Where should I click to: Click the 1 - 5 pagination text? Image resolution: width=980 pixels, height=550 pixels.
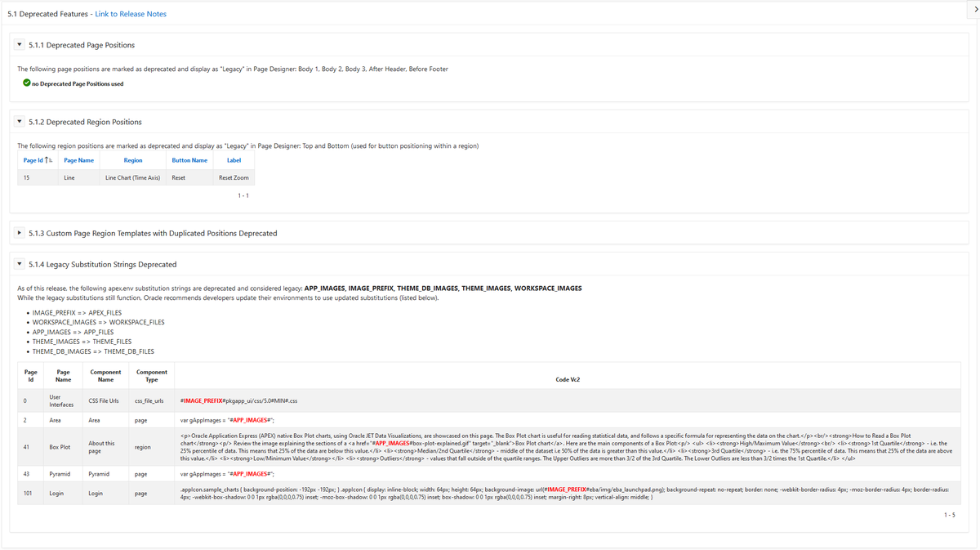pos(949,515)
